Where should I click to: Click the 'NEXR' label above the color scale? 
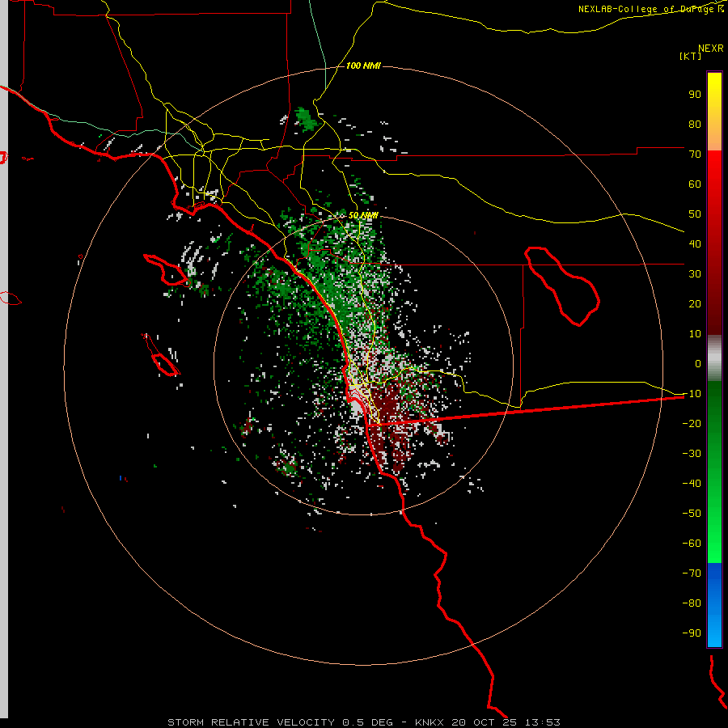tap(711, 49)
